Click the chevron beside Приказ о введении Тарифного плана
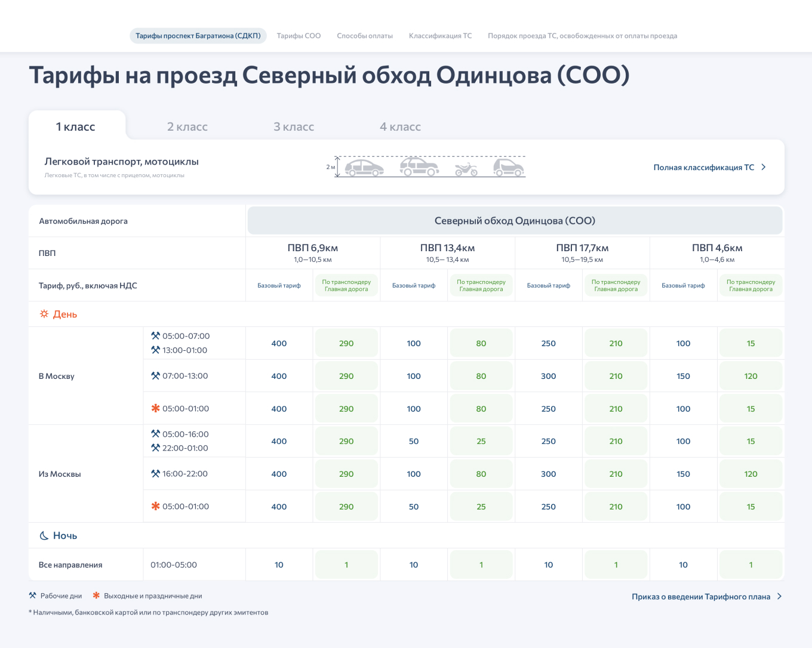Image resolution: width=812 pixels, height=648 pixels. (779, 595)
